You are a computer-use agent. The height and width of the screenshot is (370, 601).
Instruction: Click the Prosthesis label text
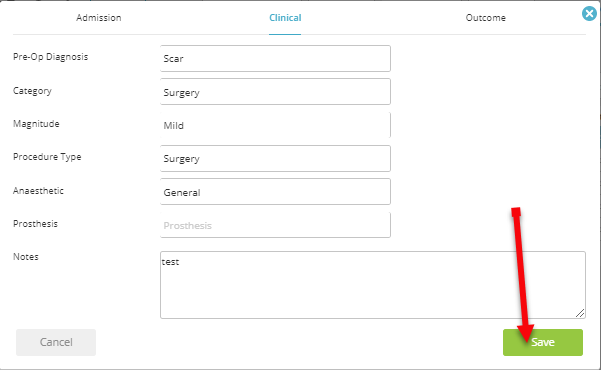35,224
